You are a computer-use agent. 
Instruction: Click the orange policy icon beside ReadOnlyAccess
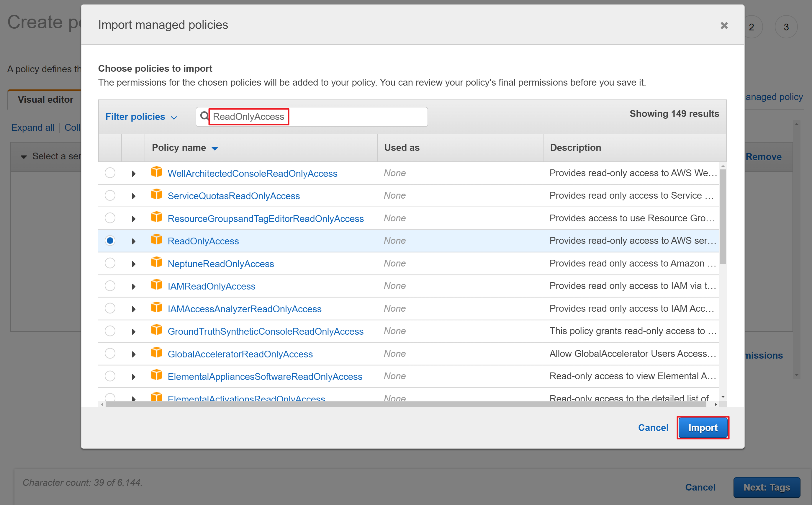coord(156,239)
